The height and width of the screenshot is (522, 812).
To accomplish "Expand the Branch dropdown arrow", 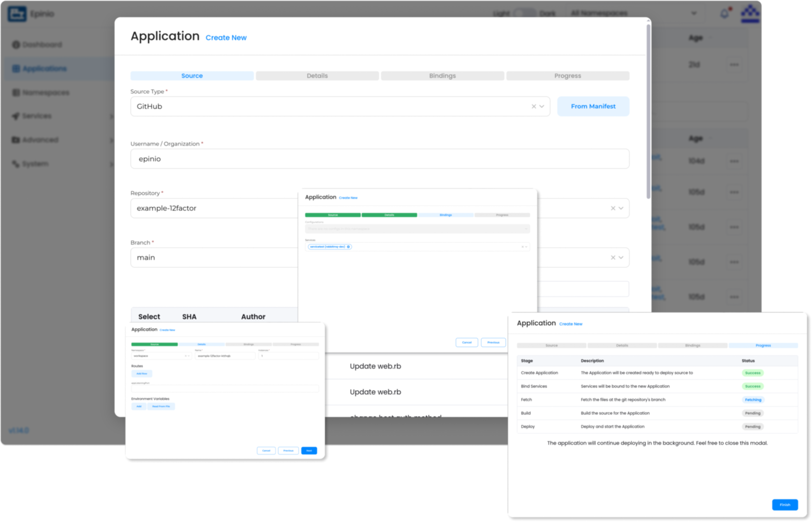I will click(621, 258).
